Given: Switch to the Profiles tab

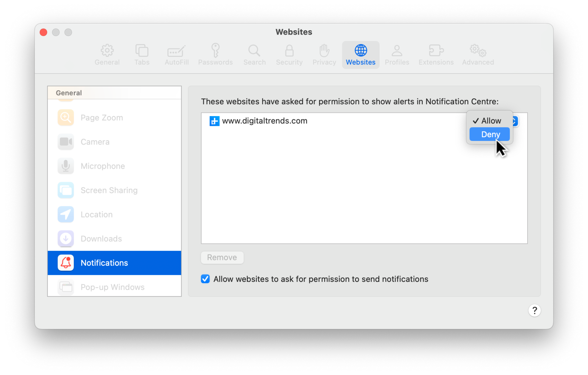Looking at the screenshot, I should point(397,55).
